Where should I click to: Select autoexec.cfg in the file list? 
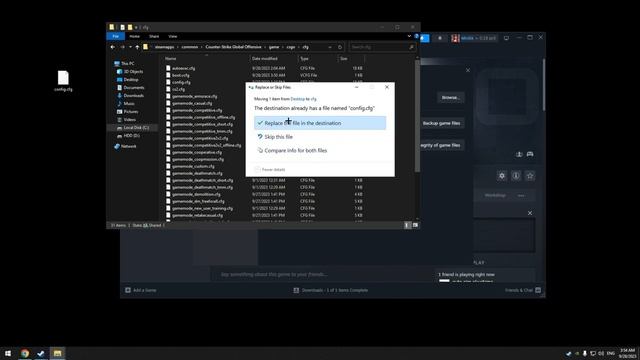tap(184, 68)
